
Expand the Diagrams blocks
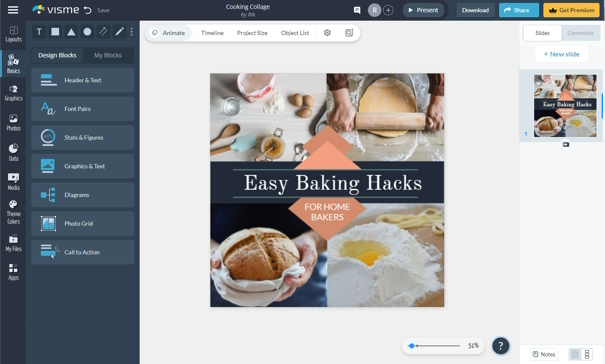point(83,195)
